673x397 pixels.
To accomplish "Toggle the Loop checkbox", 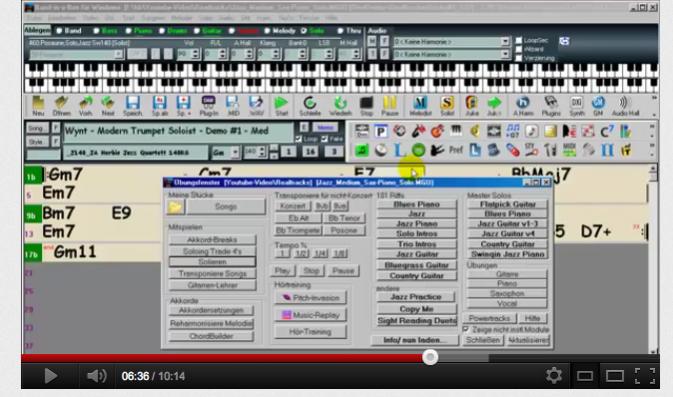I will [299, 139].
